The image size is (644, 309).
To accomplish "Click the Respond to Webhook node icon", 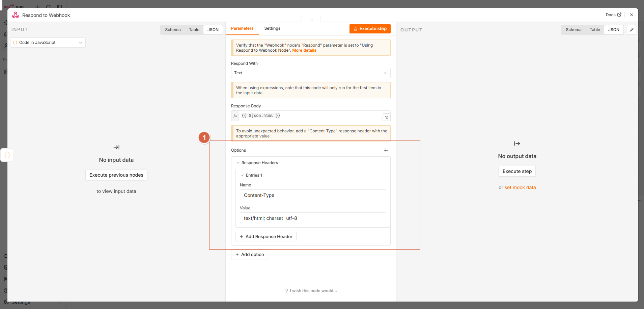I will tap(16, 15).
